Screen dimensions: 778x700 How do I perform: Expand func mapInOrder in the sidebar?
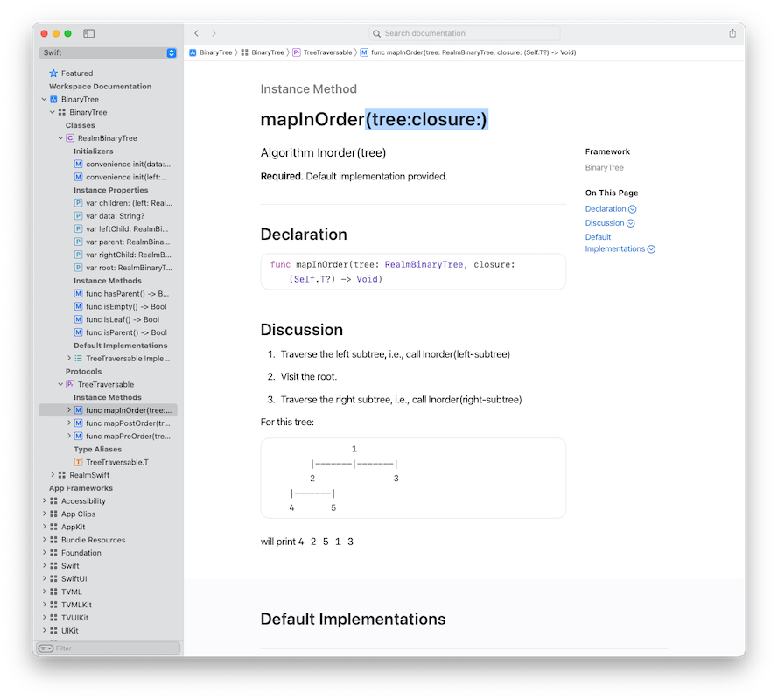coord(69,409)
